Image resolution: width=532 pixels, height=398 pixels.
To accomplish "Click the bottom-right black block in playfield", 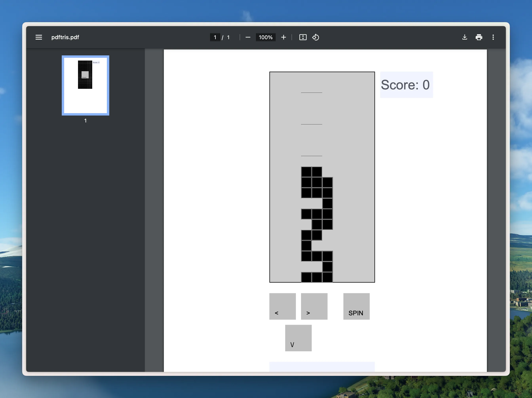I will [x=327, y=277].
